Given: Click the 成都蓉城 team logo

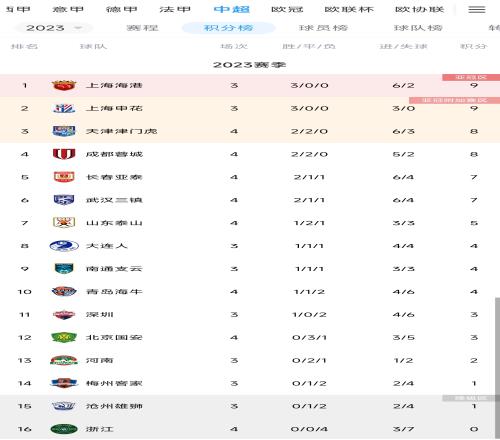Looking at the screenshot, I should pyautogui.click(x=64, y=154).
